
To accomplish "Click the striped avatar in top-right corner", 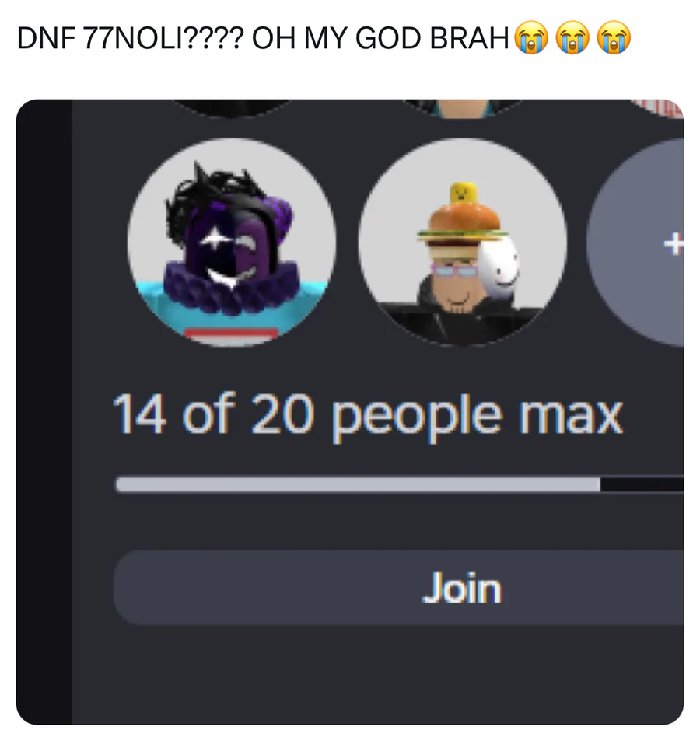I will (658, 107).
